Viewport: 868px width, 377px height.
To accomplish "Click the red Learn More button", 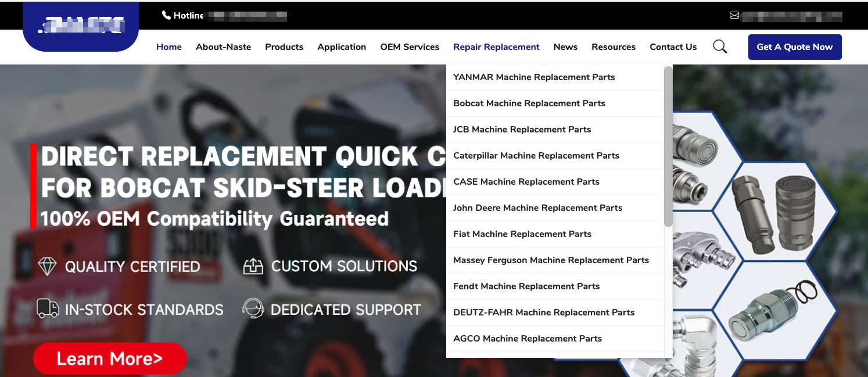I will tap(110, 359).
